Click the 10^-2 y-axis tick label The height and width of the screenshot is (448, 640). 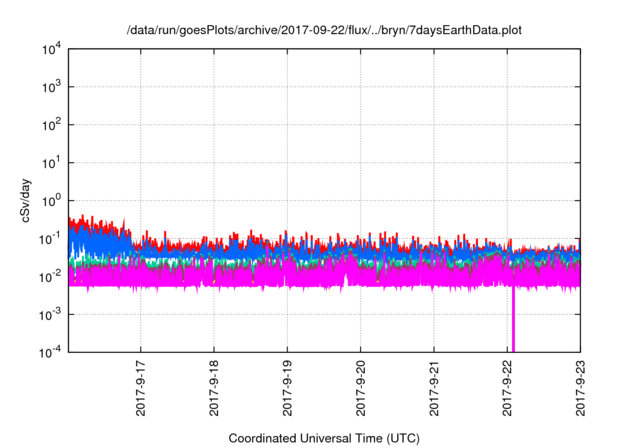pos(50,277)
